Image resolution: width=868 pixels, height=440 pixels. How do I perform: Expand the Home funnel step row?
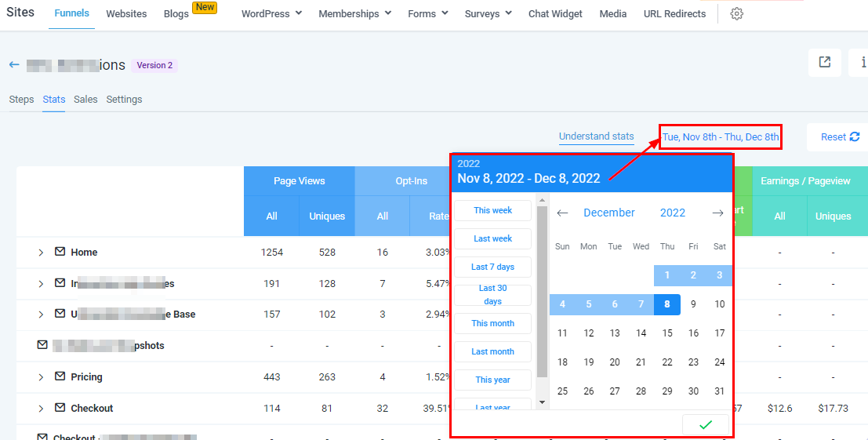click(41, 253)
